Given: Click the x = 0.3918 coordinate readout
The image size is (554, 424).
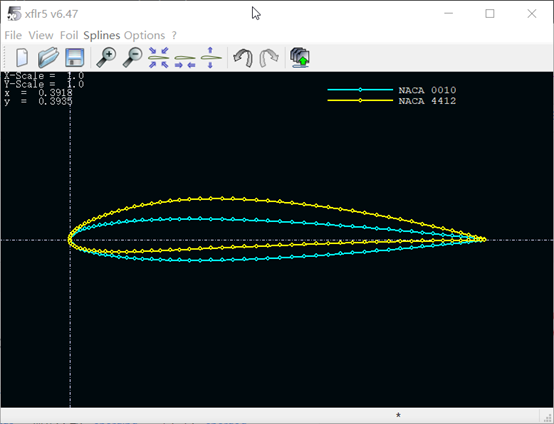Looking at the screenshot, I should 39,93.
